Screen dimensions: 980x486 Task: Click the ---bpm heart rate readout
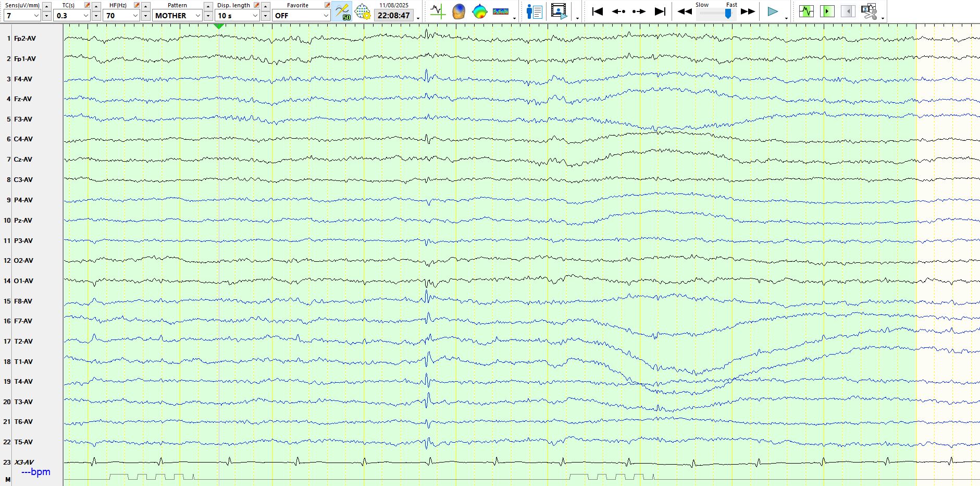click(36, 472)
